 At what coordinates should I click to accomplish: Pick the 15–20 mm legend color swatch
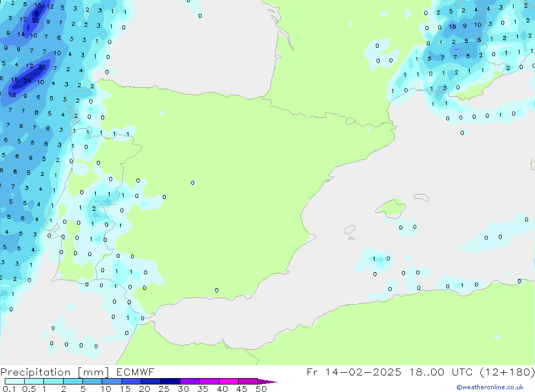tap(132, 381)
